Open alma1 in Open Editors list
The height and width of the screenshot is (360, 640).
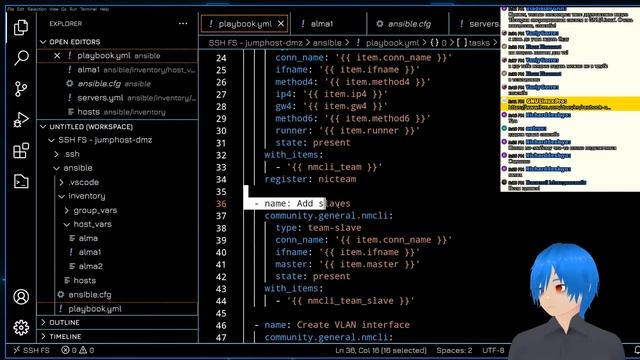(x=117, y=70)
